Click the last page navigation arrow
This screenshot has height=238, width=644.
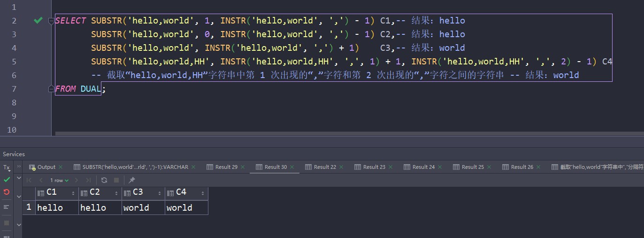click(88, 180)
